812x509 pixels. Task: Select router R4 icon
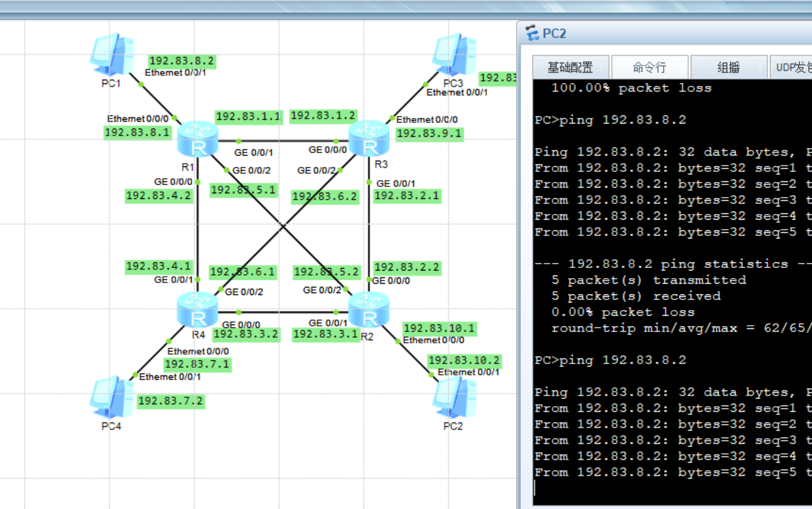coord(198,309)
